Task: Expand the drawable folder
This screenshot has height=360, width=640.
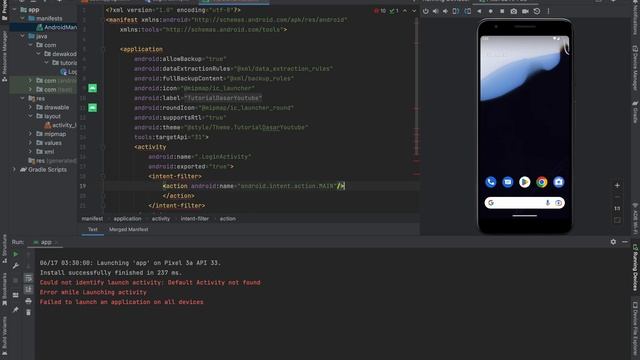Action: (x=30, y=107)
